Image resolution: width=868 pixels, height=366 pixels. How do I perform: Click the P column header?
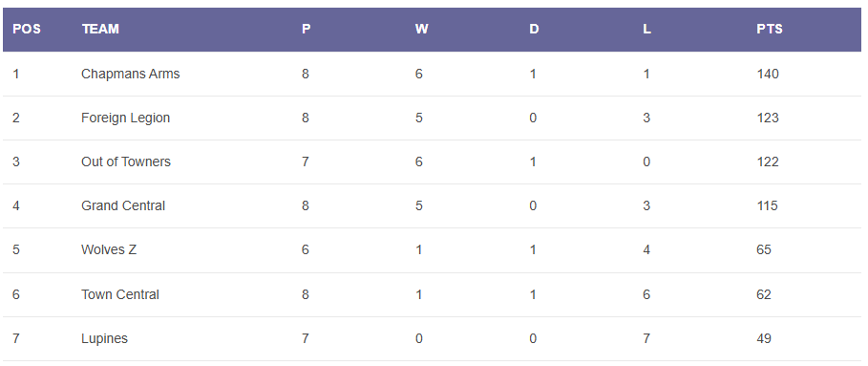tap(307, 30)
